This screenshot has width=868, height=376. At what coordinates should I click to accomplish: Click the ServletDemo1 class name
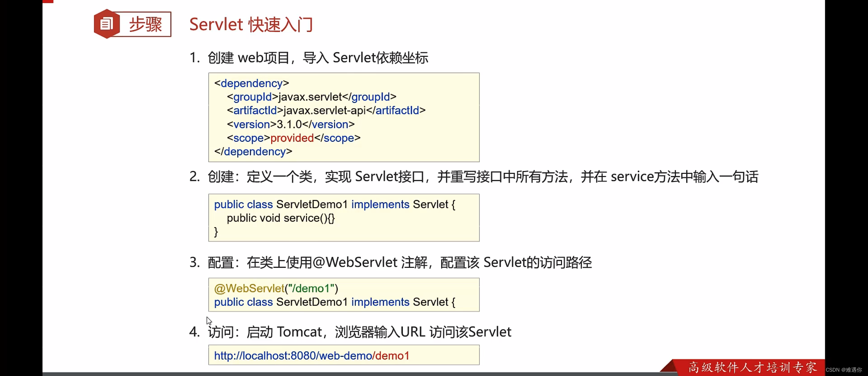(312, 204)
